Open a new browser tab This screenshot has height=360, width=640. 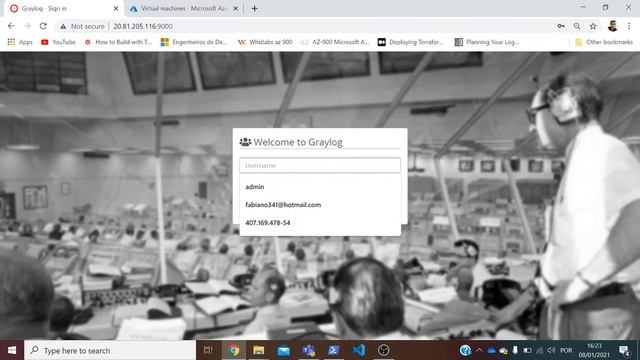click(254, 8)
